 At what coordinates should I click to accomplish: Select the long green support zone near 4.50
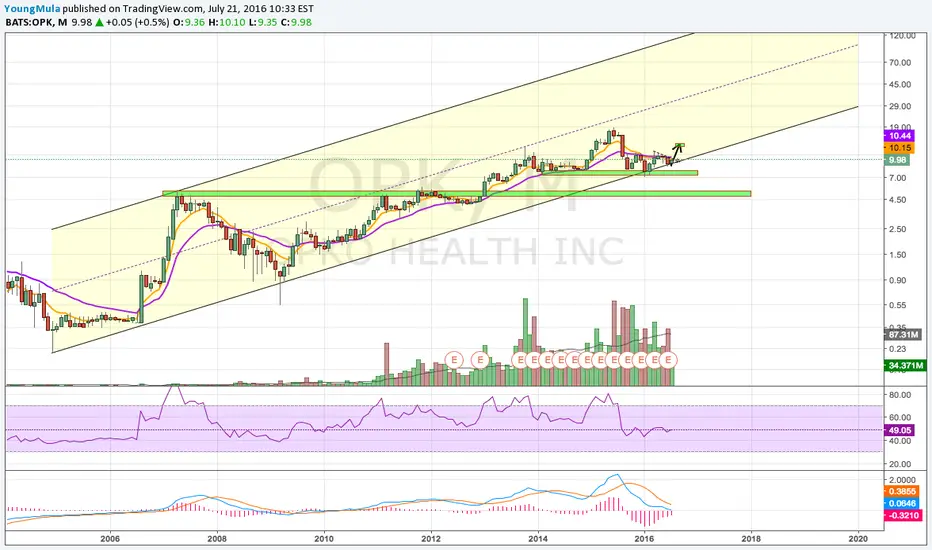coord(456,193)
